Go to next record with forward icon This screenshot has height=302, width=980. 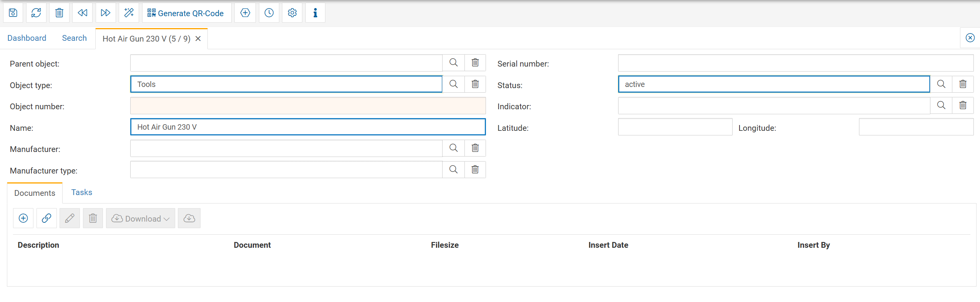point(105,13)
